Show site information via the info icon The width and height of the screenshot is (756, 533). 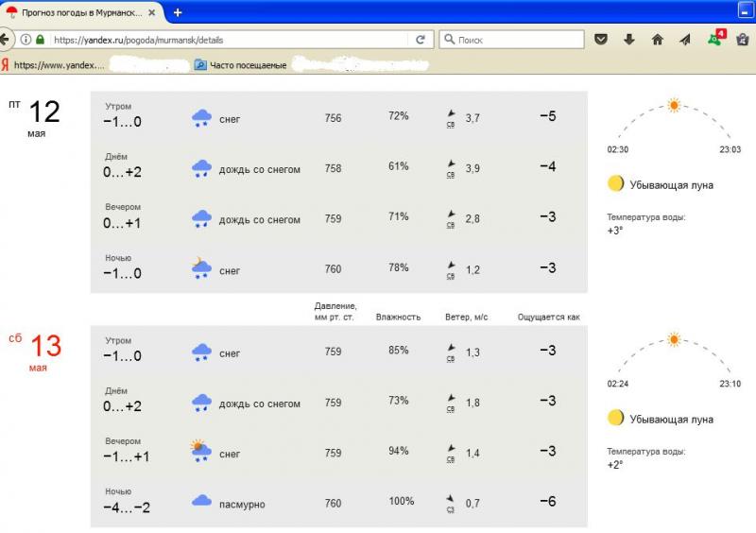pyautogui.click(x=24, y=40)
